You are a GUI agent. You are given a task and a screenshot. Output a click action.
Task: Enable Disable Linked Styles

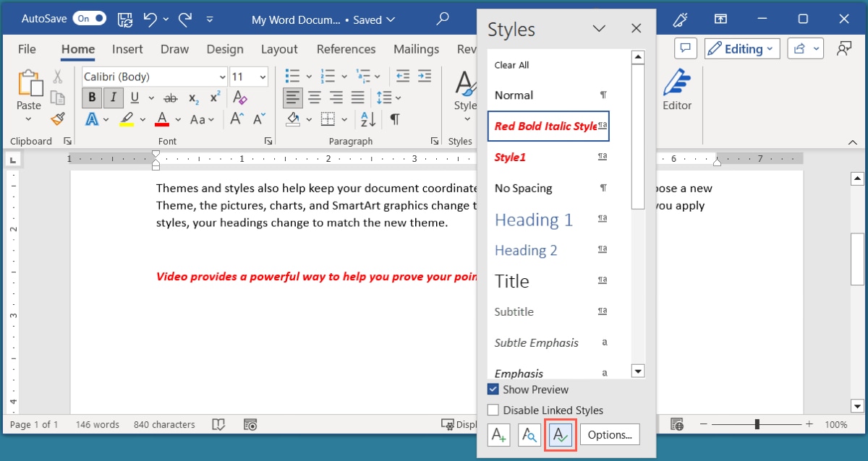493,410
